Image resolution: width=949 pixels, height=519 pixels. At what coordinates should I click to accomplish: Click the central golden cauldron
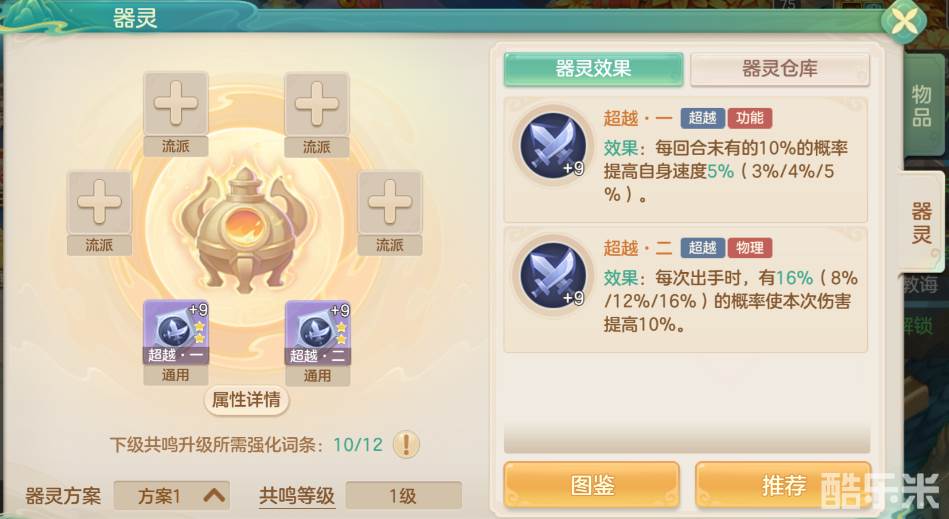click(x=245, y=229)
